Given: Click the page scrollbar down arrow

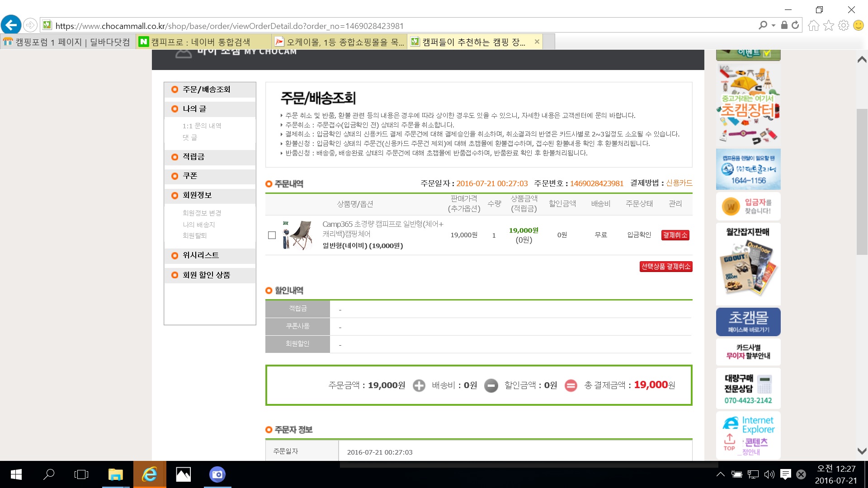Looking at the screenshot, I should pos(862,451).
